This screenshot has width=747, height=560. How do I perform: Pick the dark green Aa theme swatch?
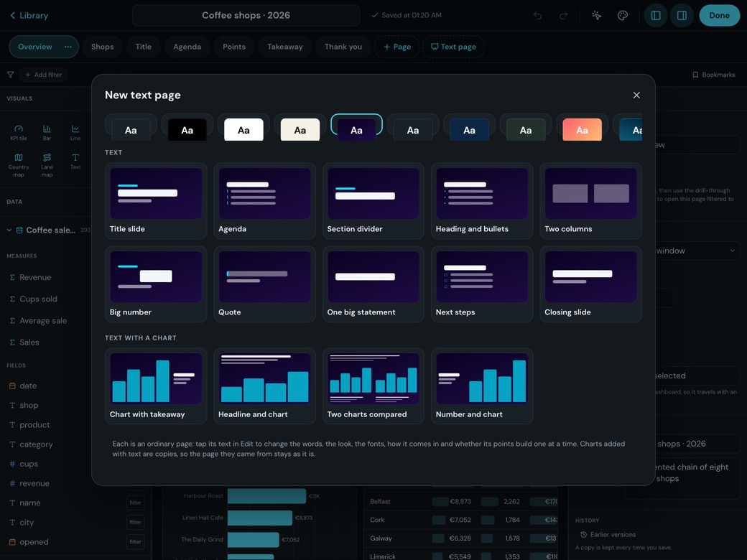pyautogui.click(x=526, y=128)
